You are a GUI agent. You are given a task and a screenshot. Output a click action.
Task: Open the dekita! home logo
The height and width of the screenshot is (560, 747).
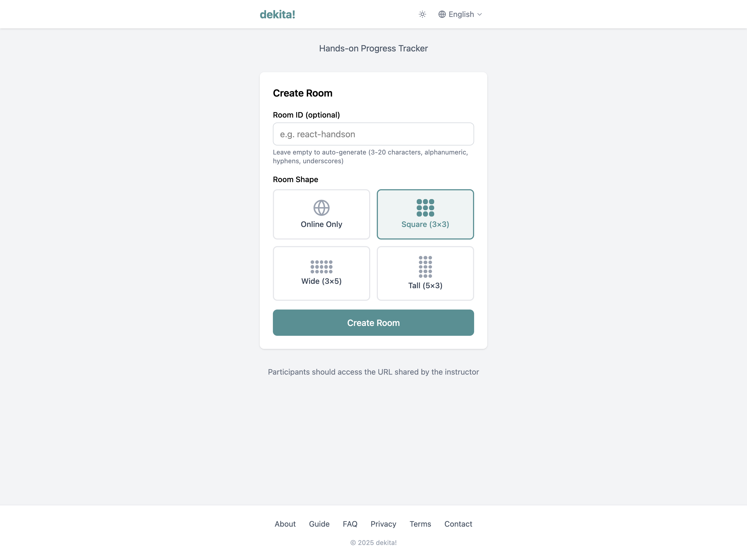[277, 14]
